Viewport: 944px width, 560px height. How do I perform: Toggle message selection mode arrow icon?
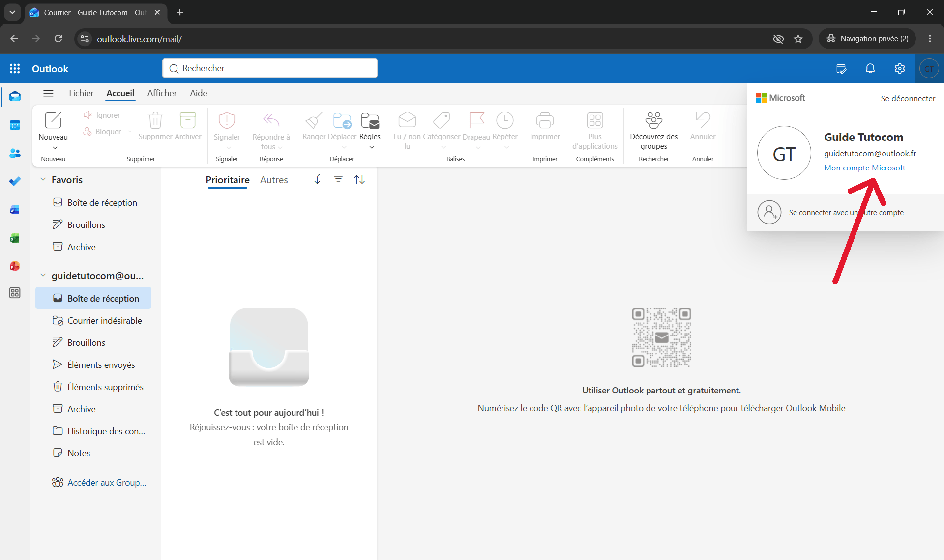(x=318, y=180)
